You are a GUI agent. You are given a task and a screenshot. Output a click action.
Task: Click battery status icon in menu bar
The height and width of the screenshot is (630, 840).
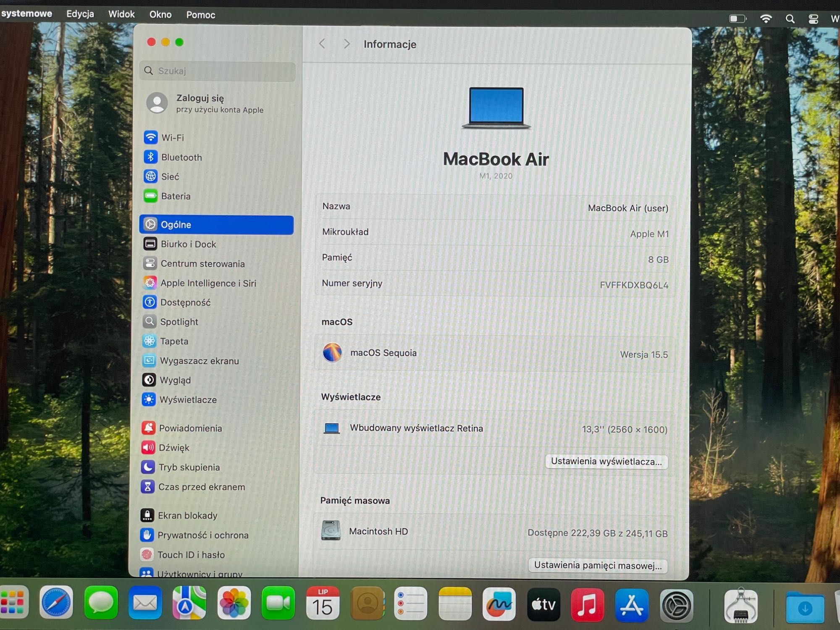(x=737, y=18)
